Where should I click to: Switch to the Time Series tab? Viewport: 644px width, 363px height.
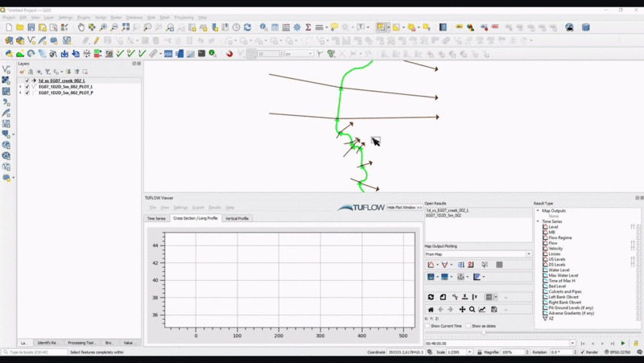click(155, 218)
